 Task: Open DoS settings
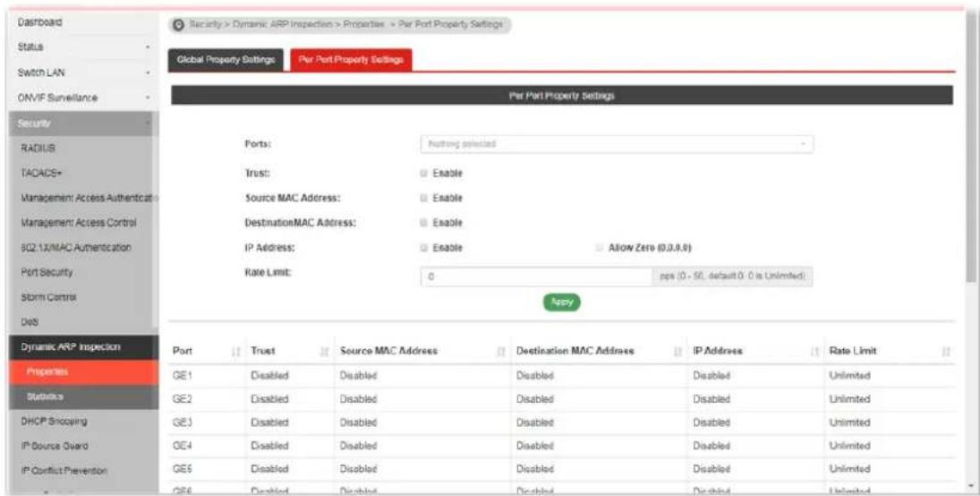[x=30, y=322]
